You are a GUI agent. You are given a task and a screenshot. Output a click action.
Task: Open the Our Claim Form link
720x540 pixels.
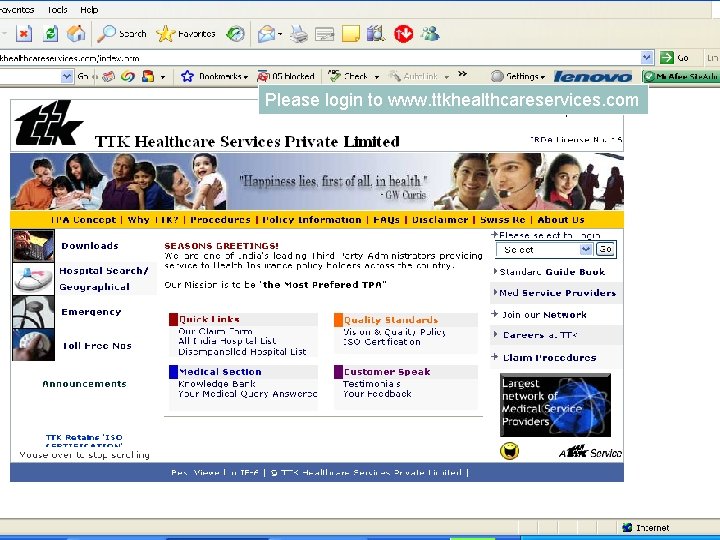tap(215, 331)
